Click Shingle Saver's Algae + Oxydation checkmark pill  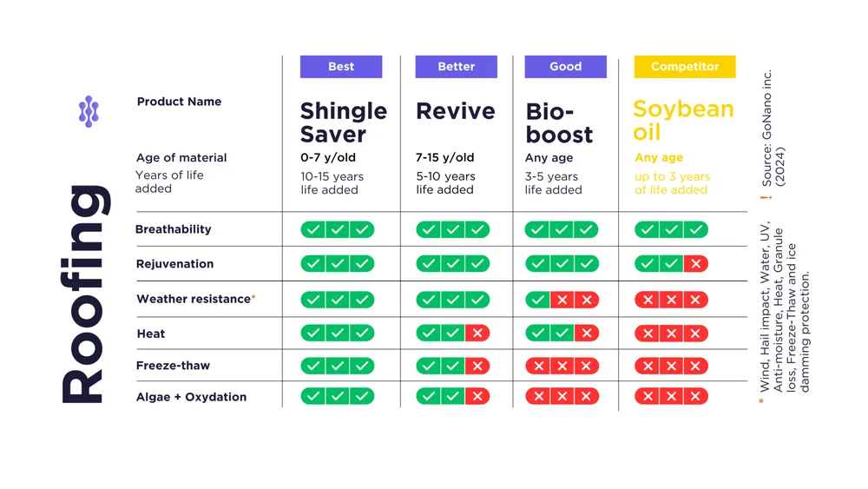338,397
